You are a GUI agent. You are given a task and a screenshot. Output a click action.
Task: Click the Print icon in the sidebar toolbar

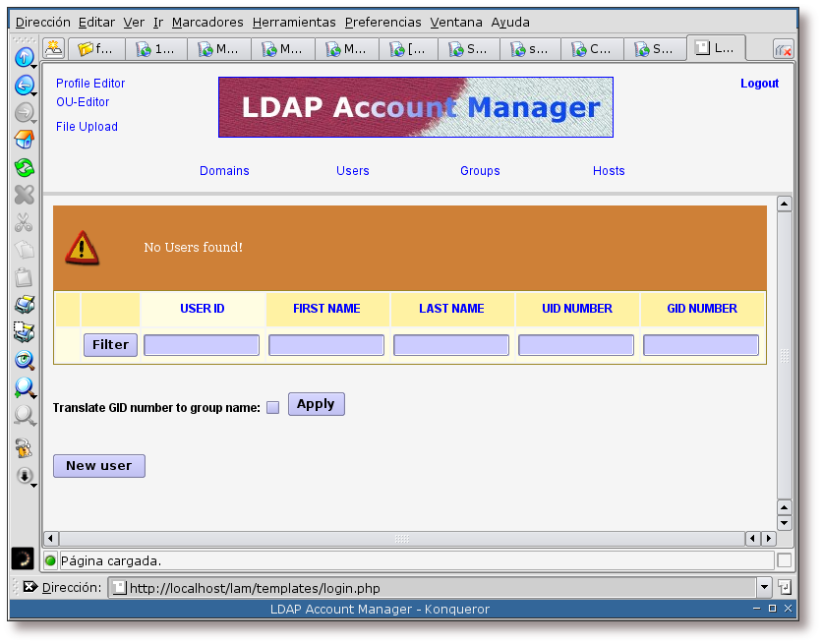pos(24,304)
